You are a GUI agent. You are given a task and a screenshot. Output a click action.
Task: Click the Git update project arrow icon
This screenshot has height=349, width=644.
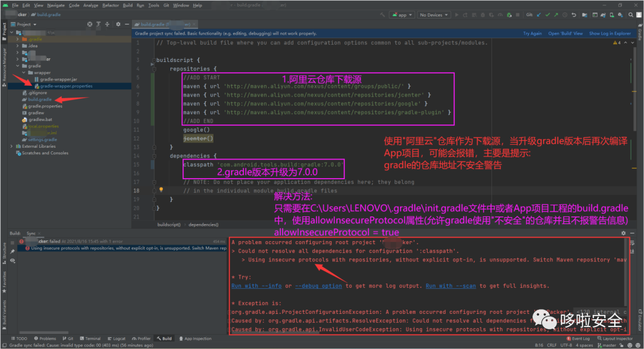(539, 15)
